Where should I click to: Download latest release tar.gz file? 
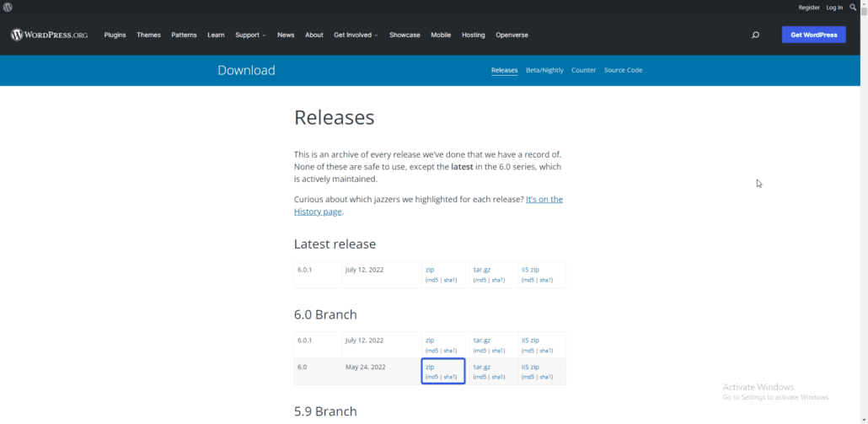tap(481, 270)
